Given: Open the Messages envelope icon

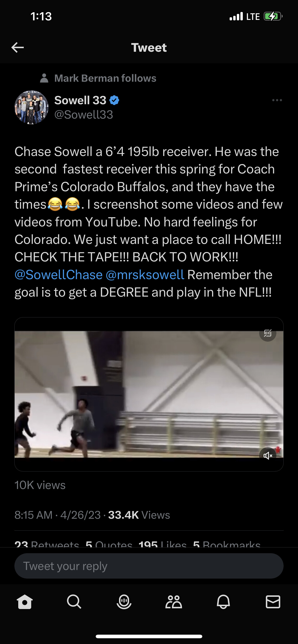Looking at the screenshot, I should [273, 602].
